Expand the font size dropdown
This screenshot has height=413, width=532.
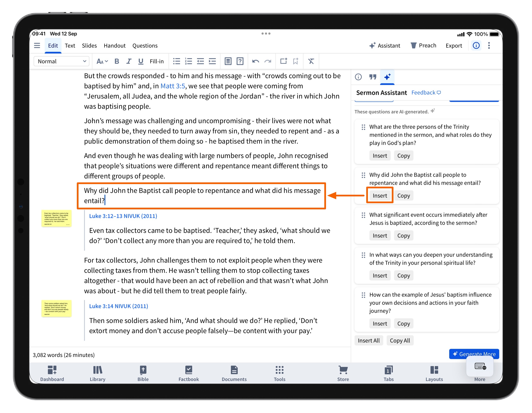tap(102, 61)
